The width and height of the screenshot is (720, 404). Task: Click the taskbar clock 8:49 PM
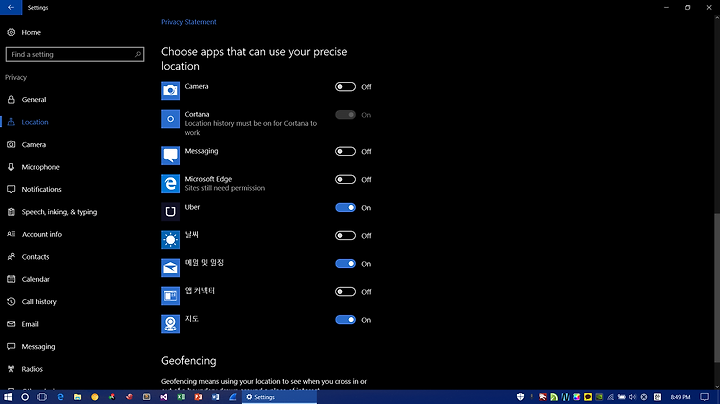point(681,397)
